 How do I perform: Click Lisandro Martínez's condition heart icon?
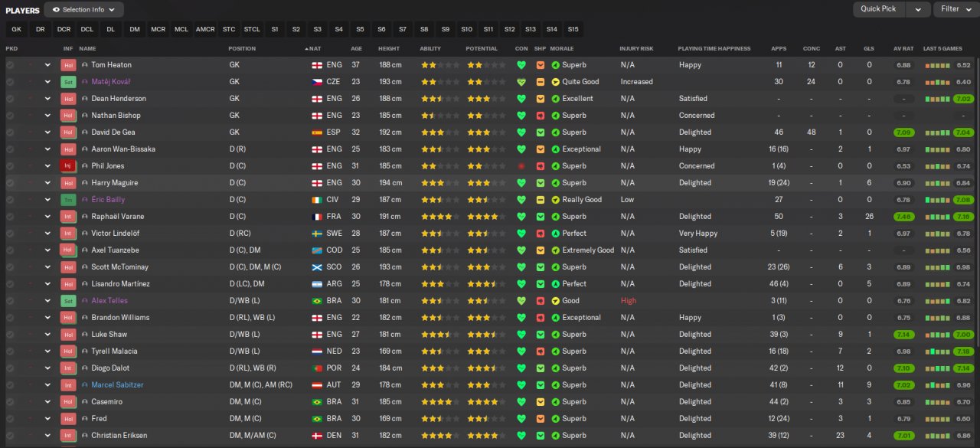click(521, 284)
